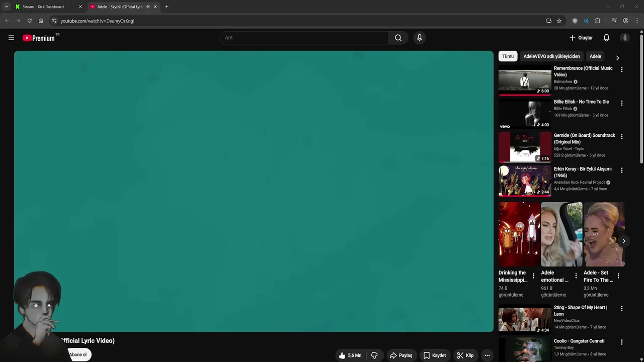
Task: Close the Adele - Skyfall tab
Action: click(155, 7)
